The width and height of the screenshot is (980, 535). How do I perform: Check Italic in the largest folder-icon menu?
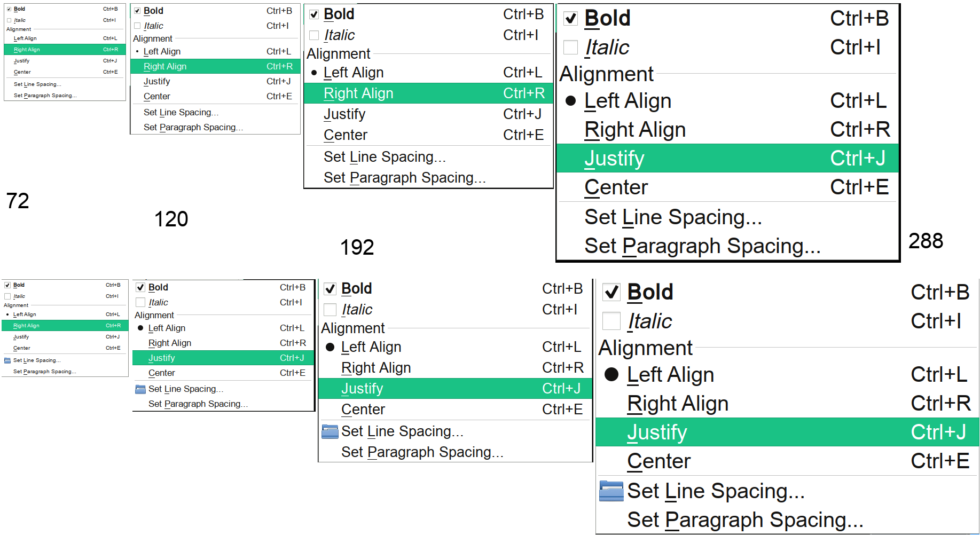[x=611, y=321]
